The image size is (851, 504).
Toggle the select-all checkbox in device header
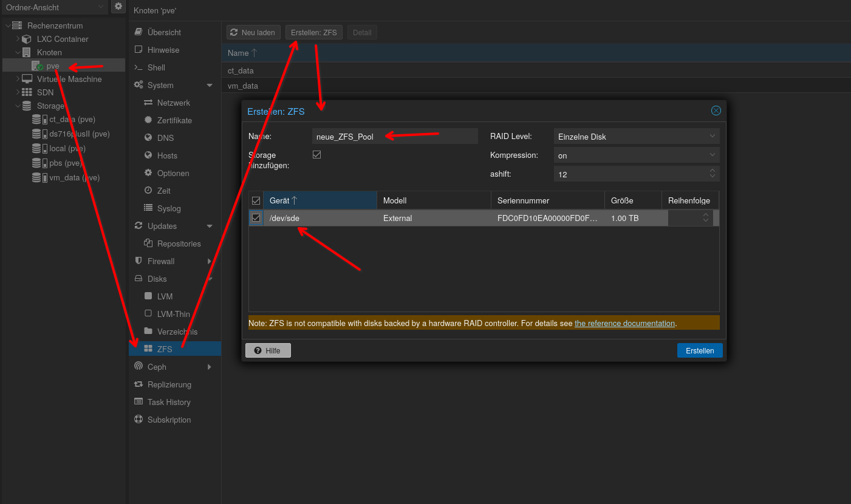pos(256,200)
